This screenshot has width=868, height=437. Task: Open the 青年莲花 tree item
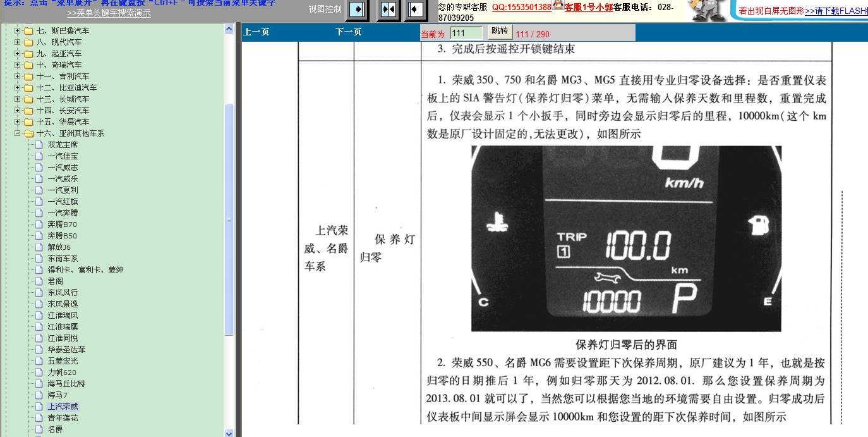click(x=63, y=418)
